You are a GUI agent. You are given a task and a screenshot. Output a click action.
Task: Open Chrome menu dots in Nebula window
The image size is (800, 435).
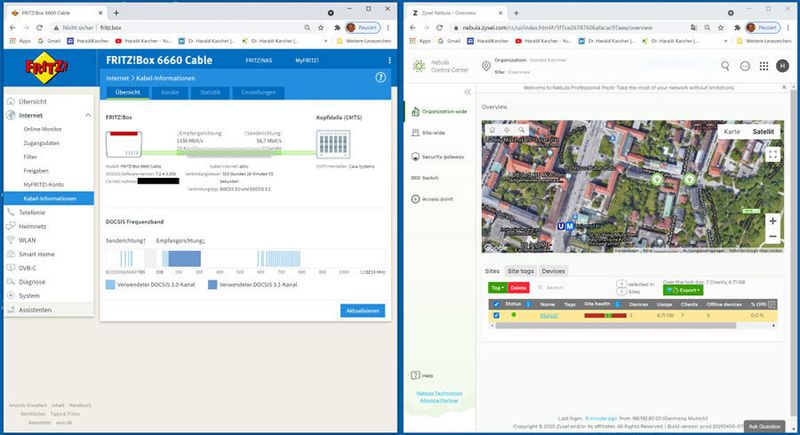788,28
